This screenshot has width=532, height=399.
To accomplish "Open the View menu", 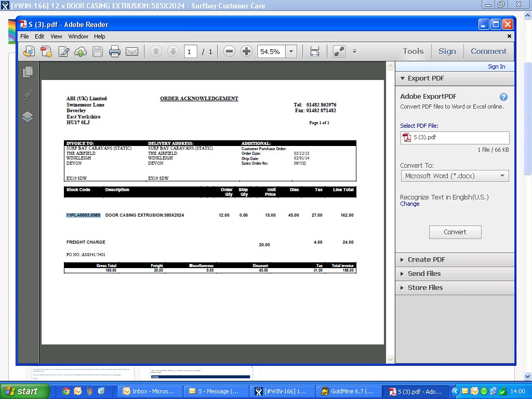I will 56,36.
